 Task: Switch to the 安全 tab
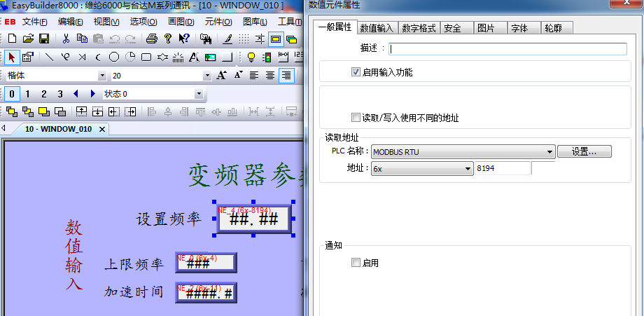(x=452, y=28)
